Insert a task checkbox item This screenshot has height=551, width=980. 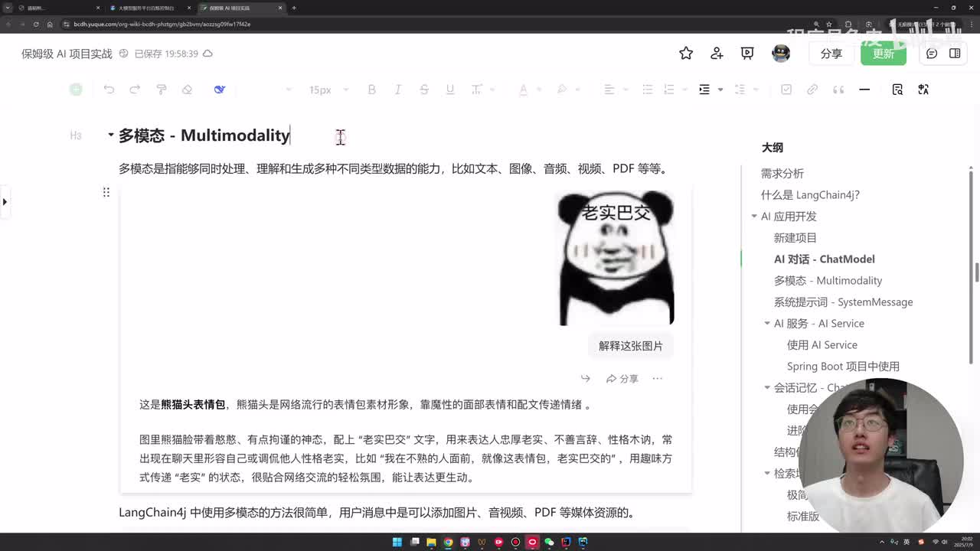pyautogui.click(x=786, y=90)
